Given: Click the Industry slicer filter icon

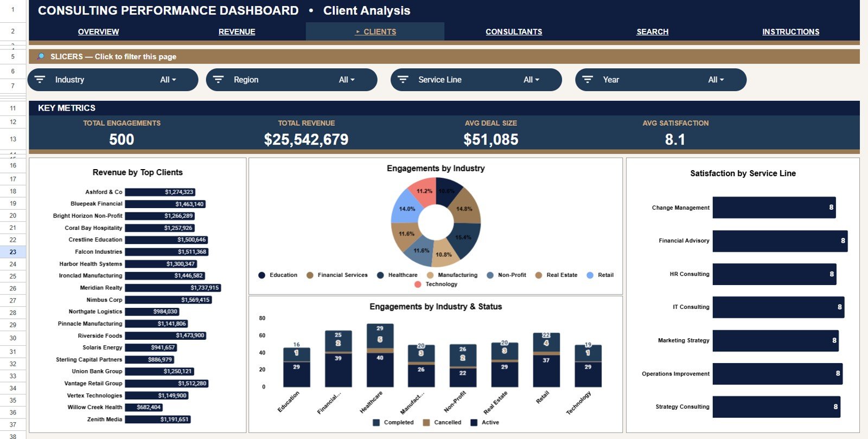Looking at the screenshot, I should (40, 80).
